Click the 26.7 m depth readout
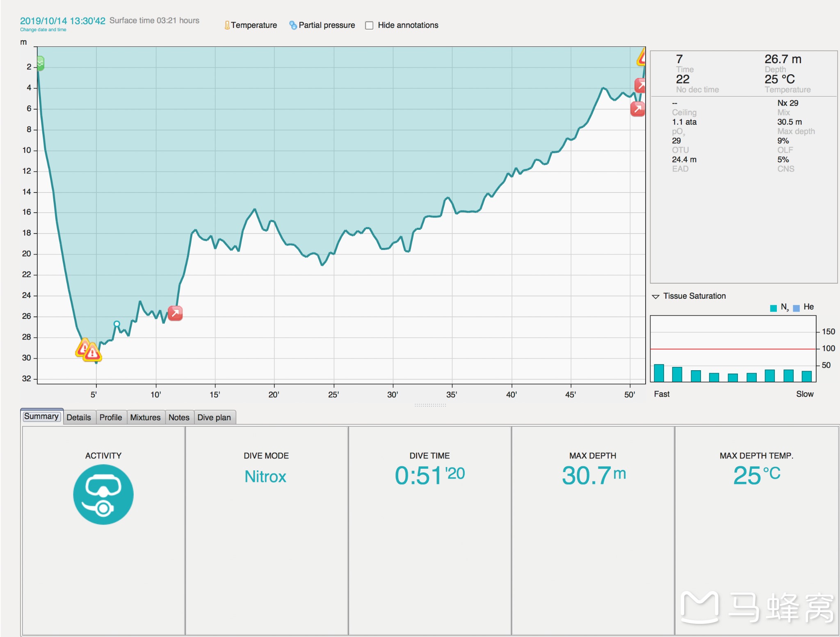Viewport: 840px width, 637px height. pos(783,59)
